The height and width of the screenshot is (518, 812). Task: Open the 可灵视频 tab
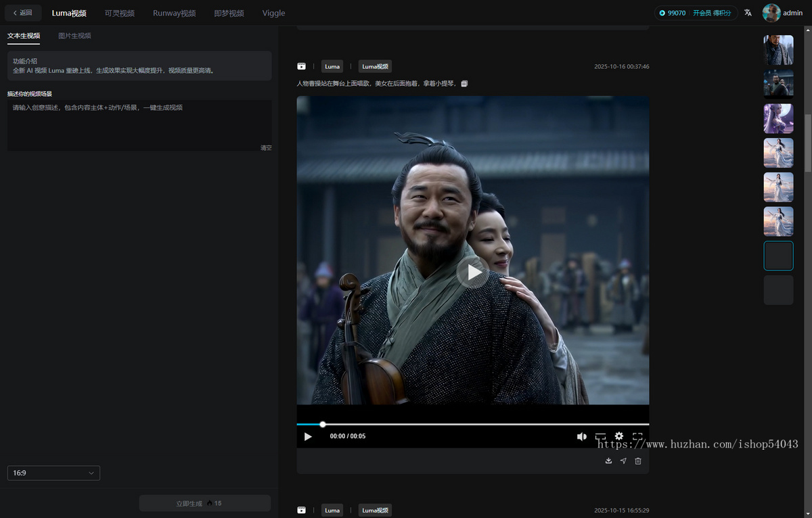(119, 13)
